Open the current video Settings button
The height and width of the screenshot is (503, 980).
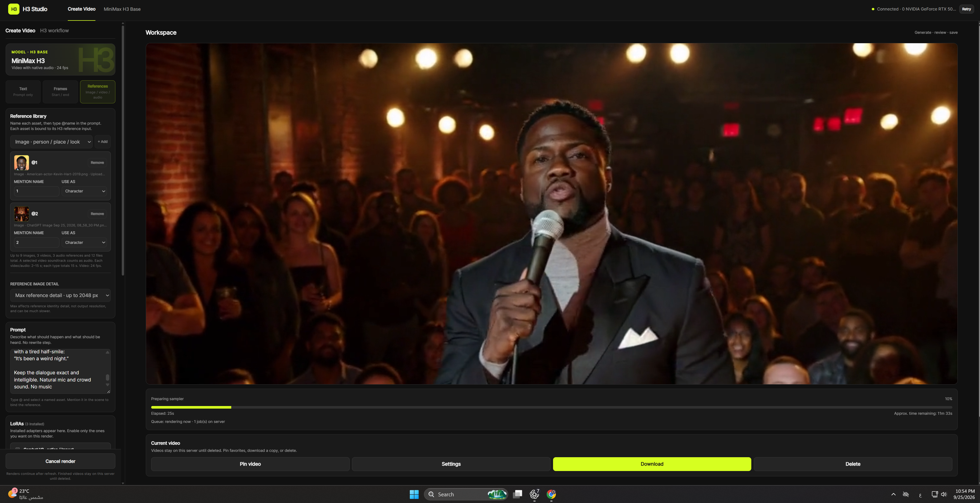coord(451,464)
